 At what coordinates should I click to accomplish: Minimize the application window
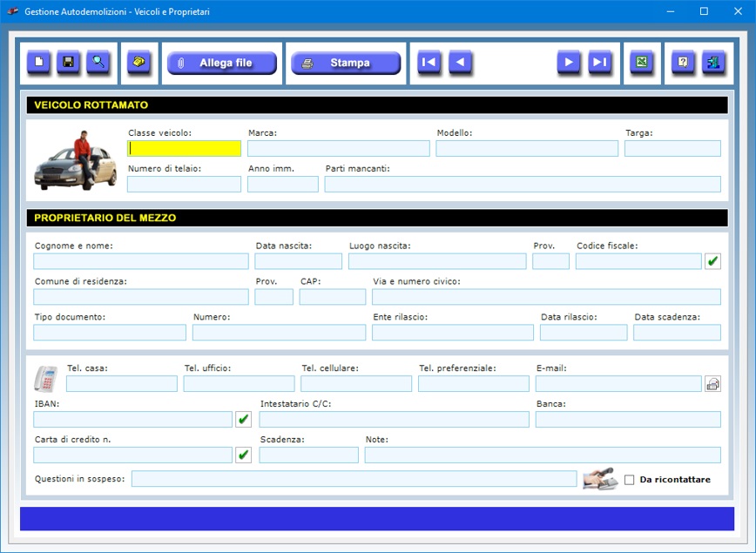click(670, 11)
